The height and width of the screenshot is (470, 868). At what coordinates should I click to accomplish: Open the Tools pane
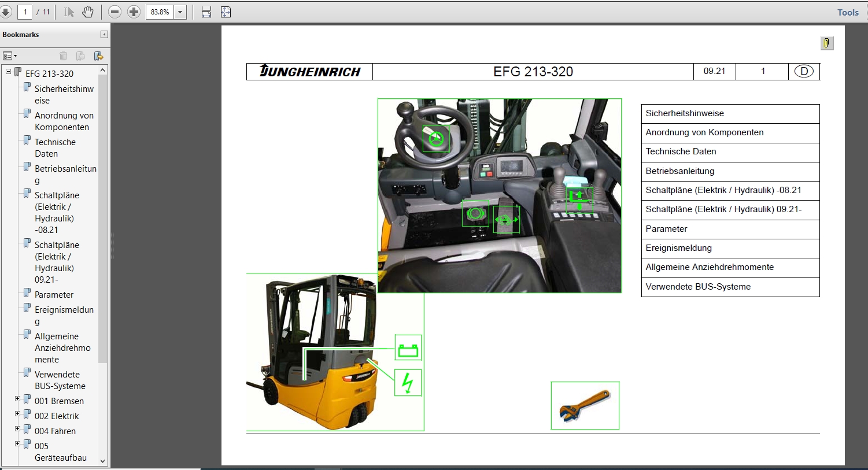click(847, 12)
